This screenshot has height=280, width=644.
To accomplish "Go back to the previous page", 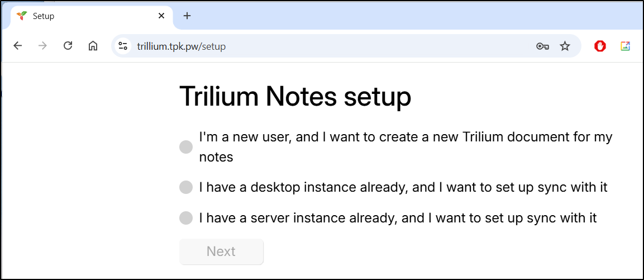I will coord(17,46).
